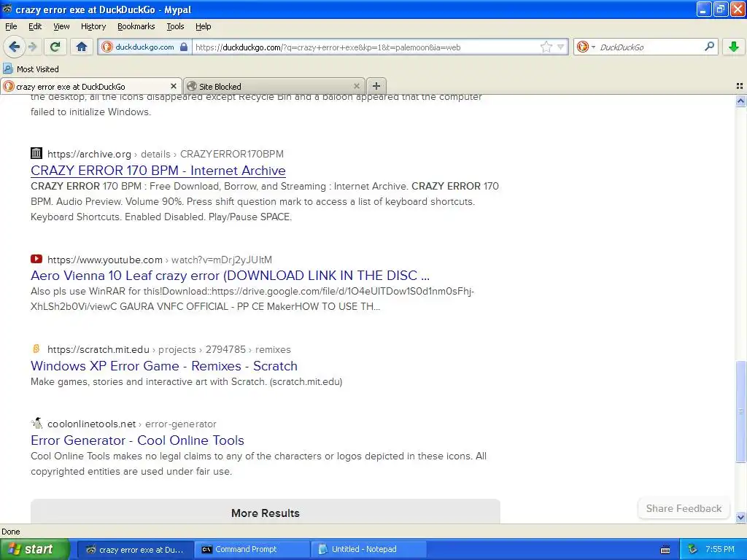Click the https://www.youtube.com result URL
747x560 pixels.
pyautogui.click(x=105, y=260)
